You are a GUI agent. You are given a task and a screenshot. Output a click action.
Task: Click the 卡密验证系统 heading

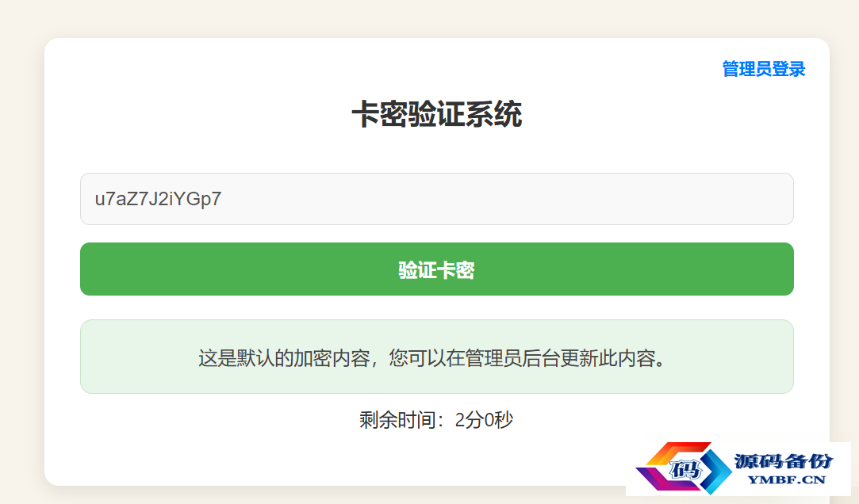(436, 114)
